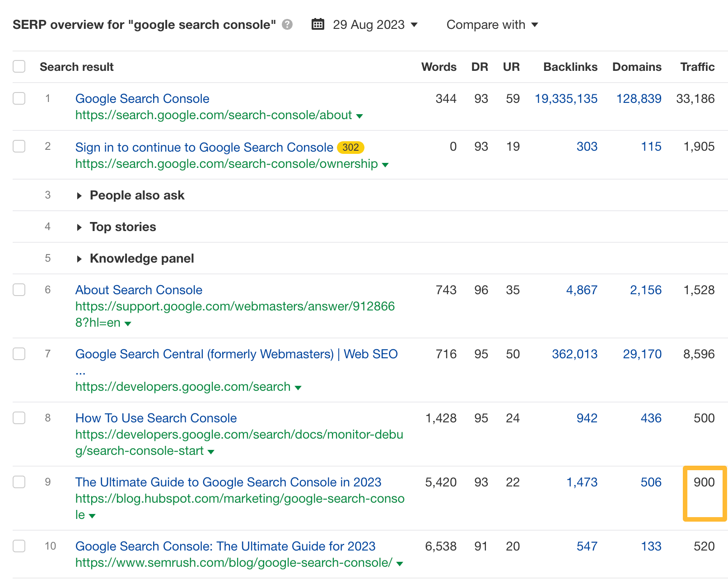Open URL options for search-console/about
Screen dimensions: 728x583
pos(359,116)
